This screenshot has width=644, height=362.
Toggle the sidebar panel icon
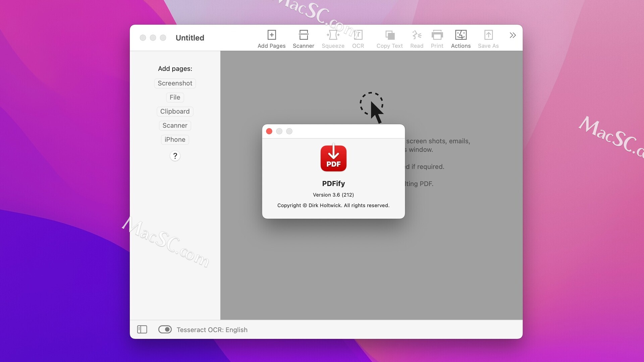coord(142,329)
